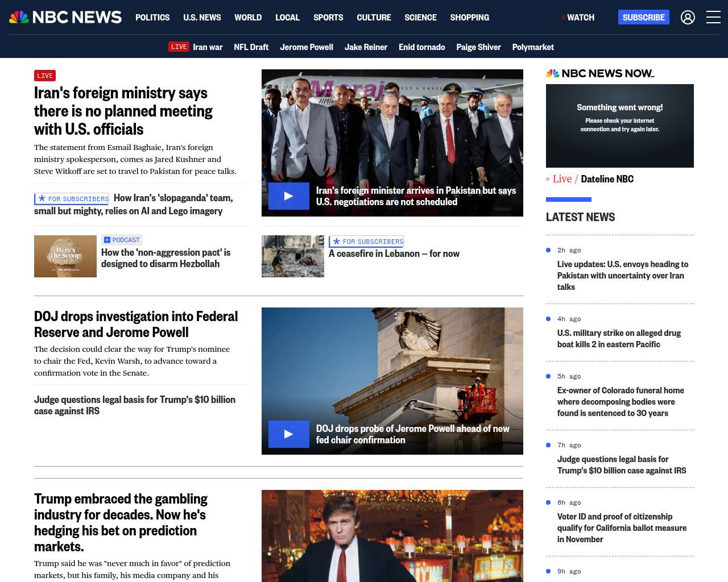The width and height of the screenshot is (728, 582).
Task: Open the Politics menu item
Action: [x=152, y=18]
